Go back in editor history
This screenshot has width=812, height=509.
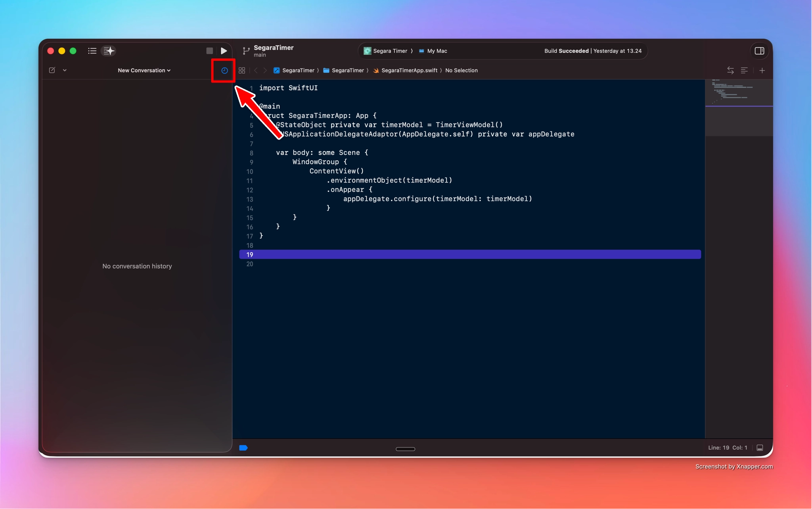(256, 70)
